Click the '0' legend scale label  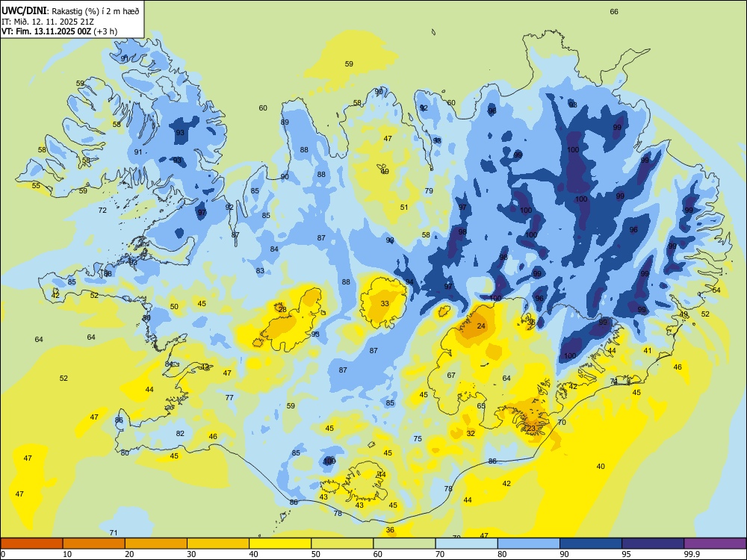pyautogui.click(x=3, y=554)
